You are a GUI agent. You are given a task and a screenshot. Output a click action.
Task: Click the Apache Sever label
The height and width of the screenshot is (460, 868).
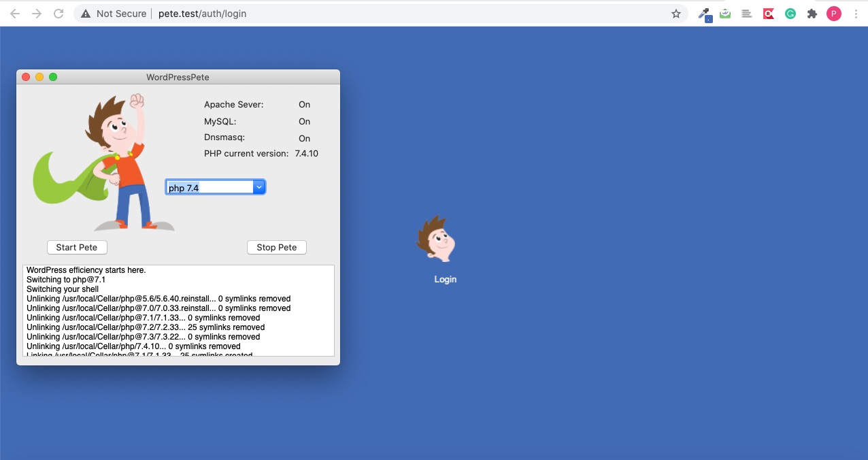click(x=234, y=105)
